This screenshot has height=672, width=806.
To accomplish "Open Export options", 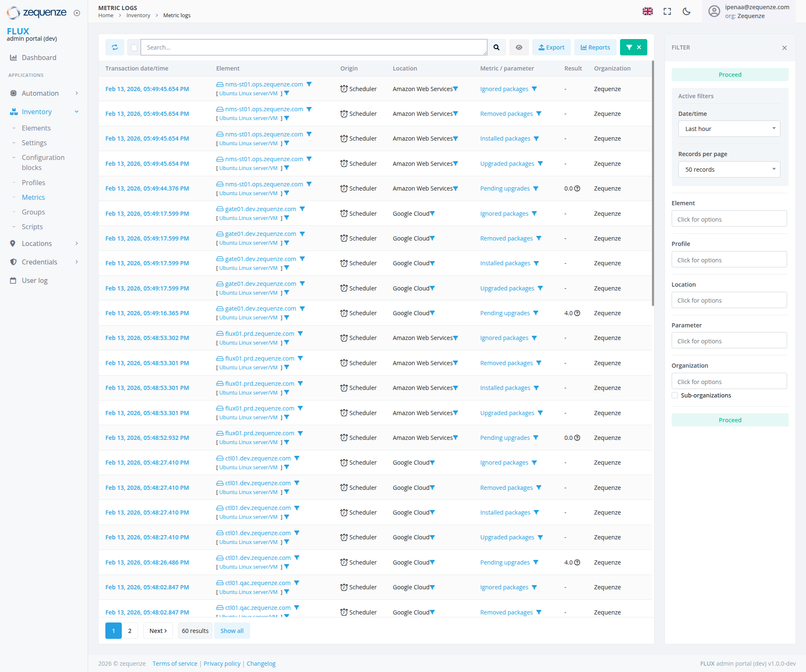I will point(551,47).
